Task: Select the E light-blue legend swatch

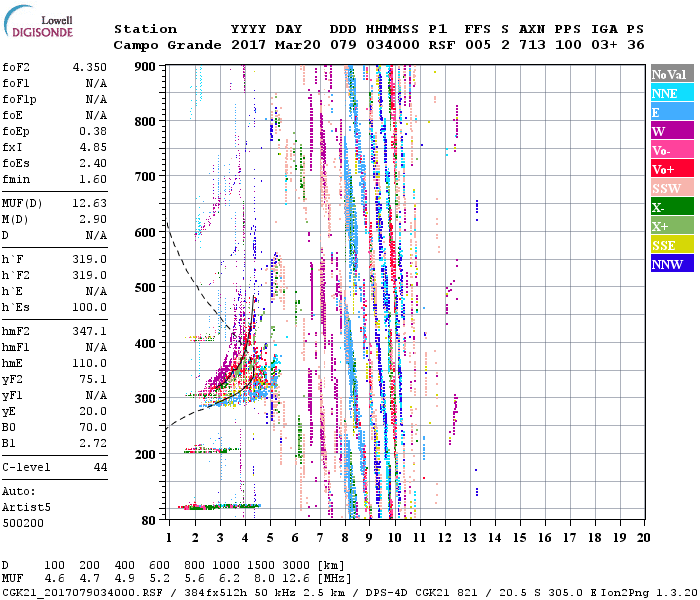Action: click(672, 112)
